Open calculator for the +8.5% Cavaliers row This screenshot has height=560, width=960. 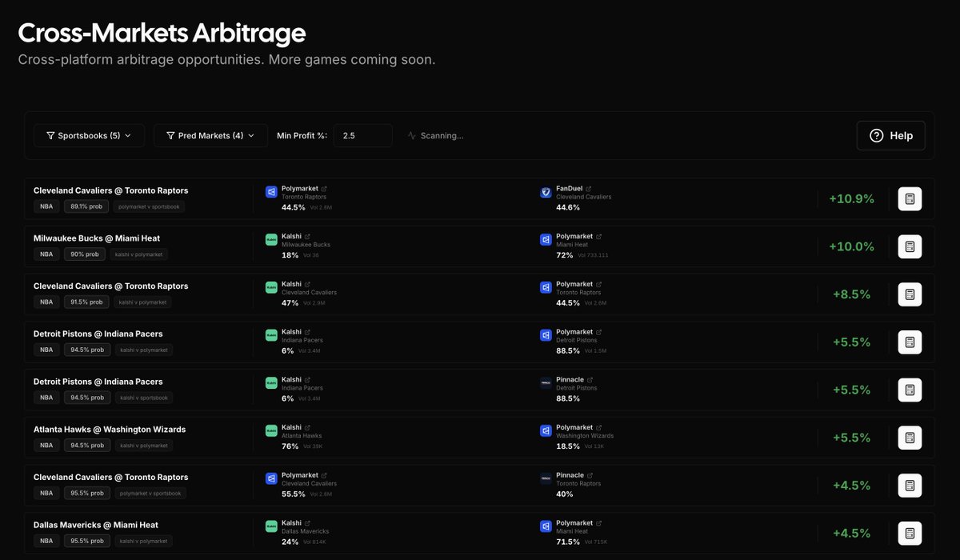(x=910, y=294)
